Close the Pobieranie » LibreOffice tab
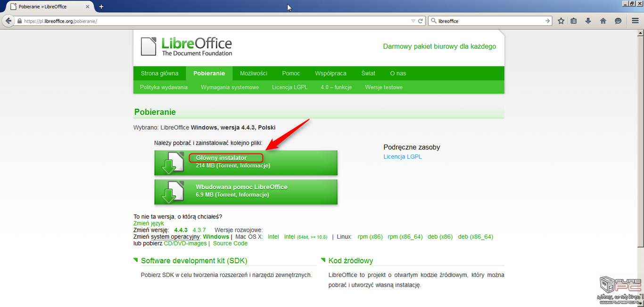Viewport: 644px width, 307px height. coord(88,7)
